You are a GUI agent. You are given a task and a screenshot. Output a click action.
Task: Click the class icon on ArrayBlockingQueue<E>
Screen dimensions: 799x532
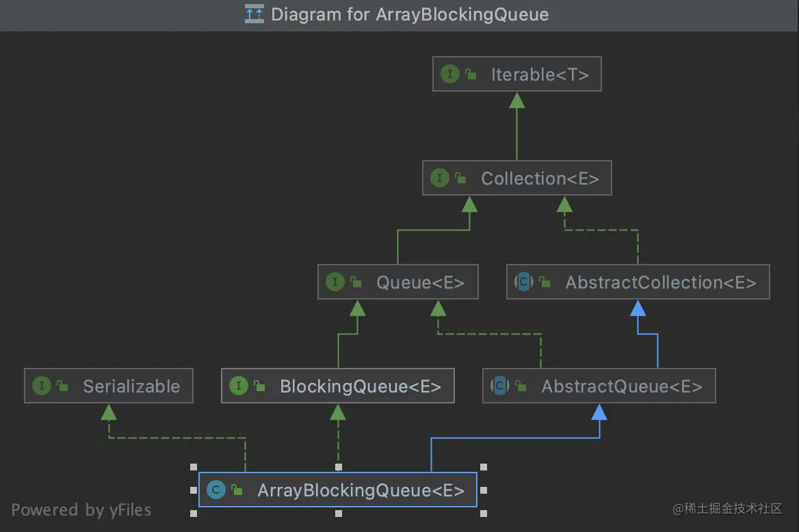pyautogui.click(x=216, y=490)
